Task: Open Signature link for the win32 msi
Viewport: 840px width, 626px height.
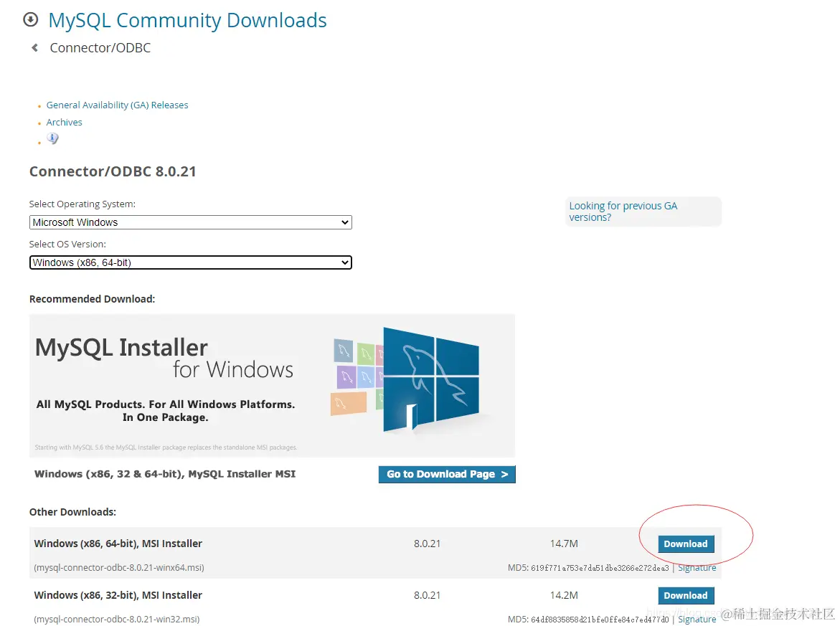Action: tap(697, 619)
